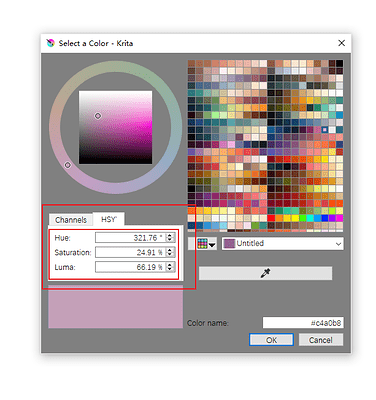The image size is (376, 400).
Task: Click the Luma spinner arrows
Action: [x=170, y=267]
